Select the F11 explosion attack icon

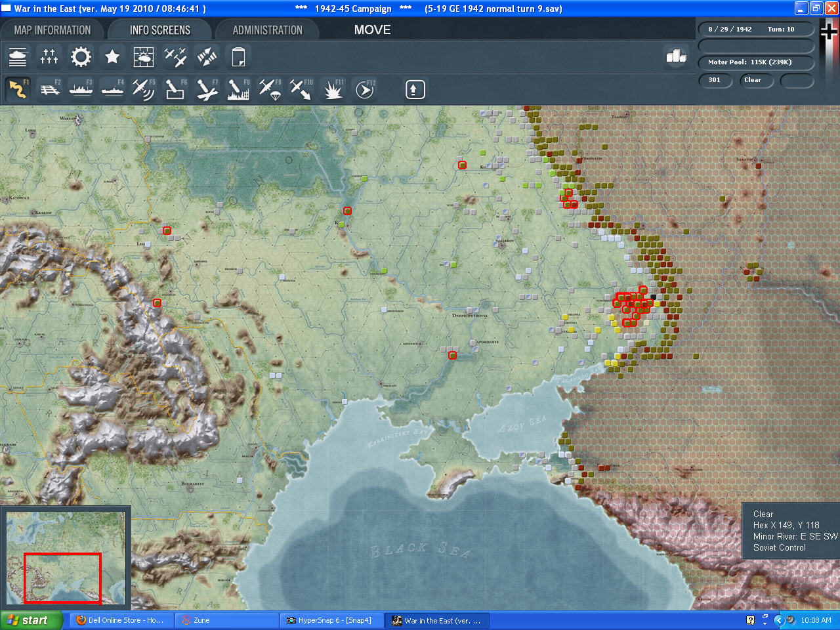(333, 89)
